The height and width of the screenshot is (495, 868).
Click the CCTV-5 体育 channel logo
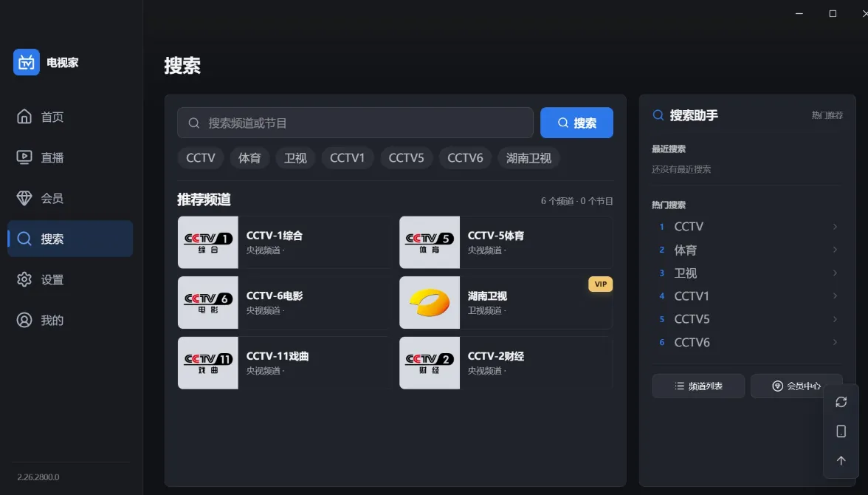(430, 242)
